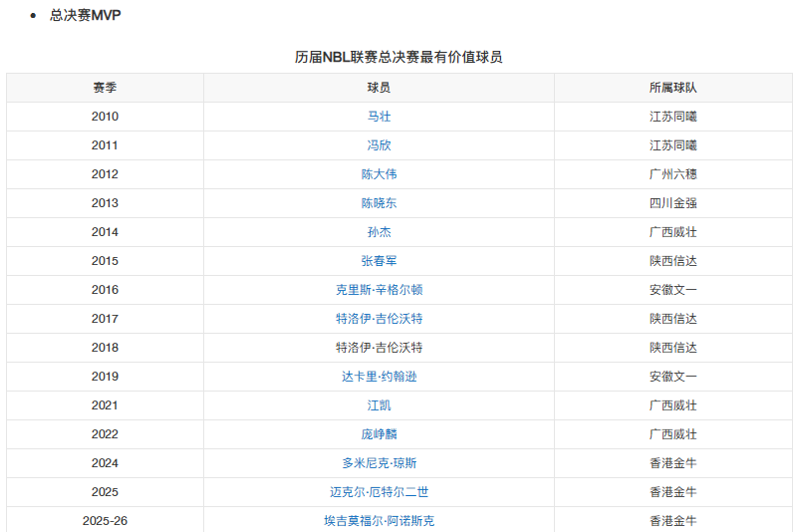Visit 多米尼克·琼斯 player page
Viewport: 794px width, 532px height.
(x=379, y=462)
